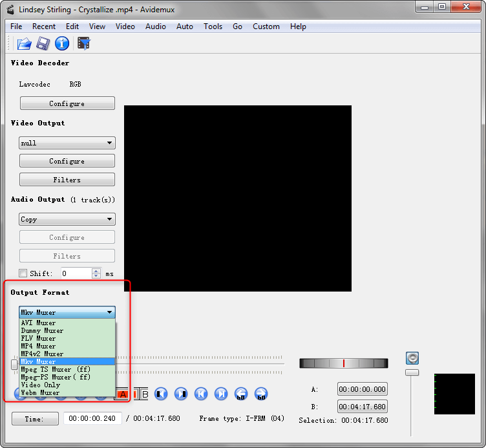
Task: Click the current time input field
Action: tap(92, 418)
